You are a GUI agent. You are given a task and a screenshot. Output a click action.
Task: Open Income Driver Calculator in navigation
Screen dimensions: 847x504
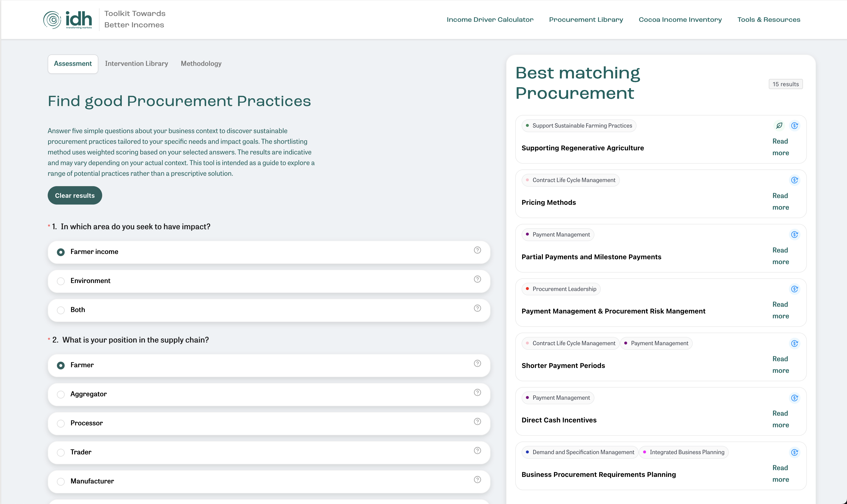click(x=490, y=20)
